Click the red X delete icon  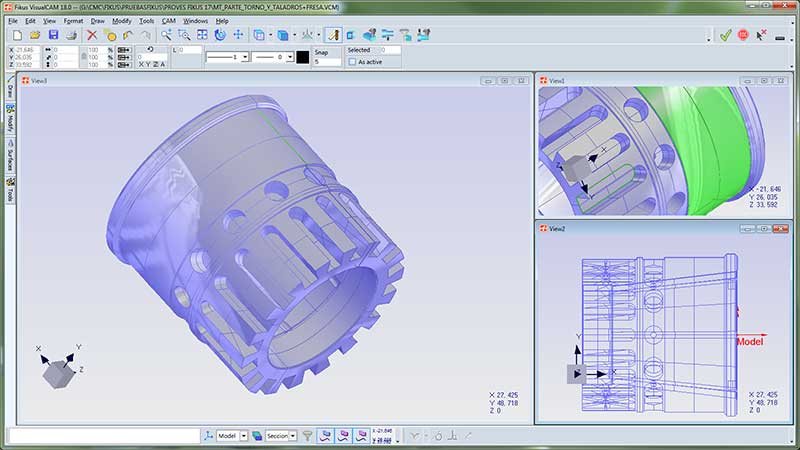92,35
